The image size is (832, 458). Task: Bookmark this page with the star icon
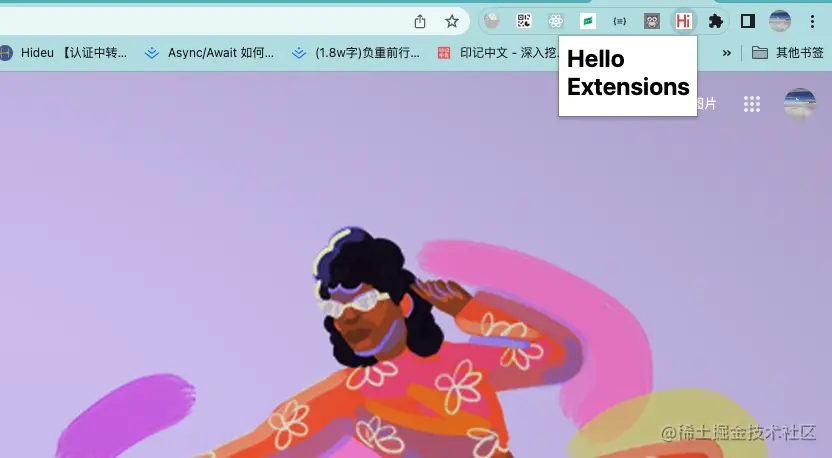point(452,21)
